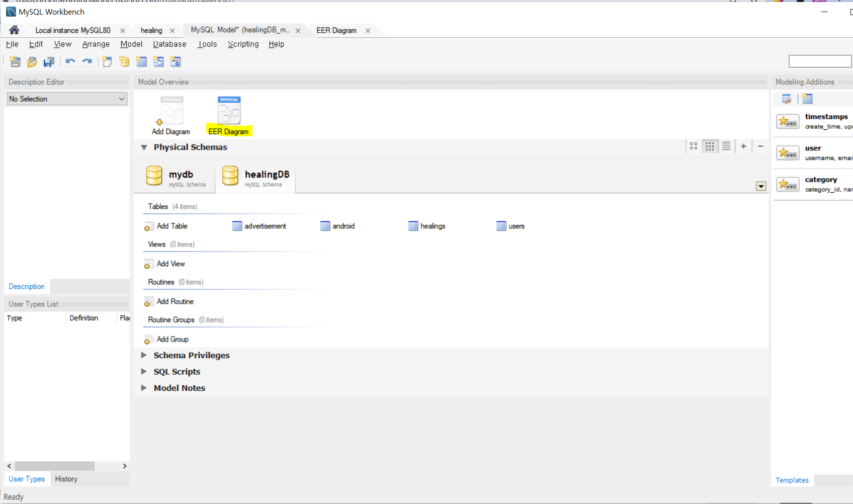Add a new schema with the plus button
853x504 pixels.
(x=743, y=146)
